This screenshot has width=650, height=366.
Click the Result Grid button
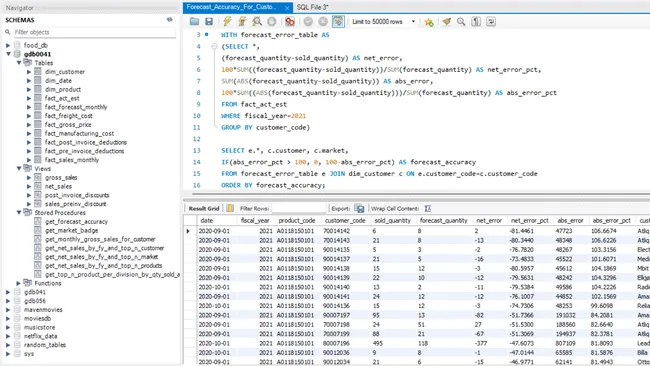204,208
